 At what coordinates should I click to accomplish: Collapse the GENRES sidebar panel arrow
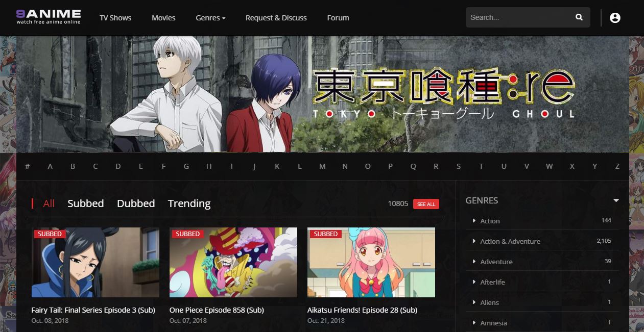tap(616, 200)
